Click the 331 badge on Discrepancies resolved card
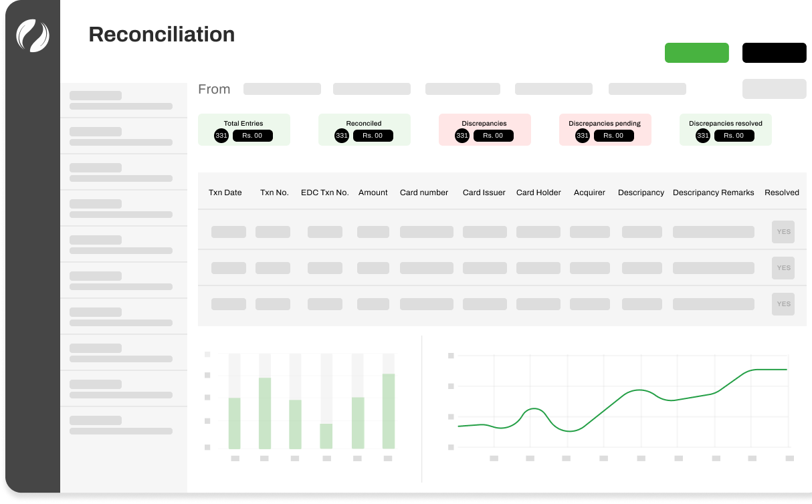Screen dimensions: 812x504 702,136
